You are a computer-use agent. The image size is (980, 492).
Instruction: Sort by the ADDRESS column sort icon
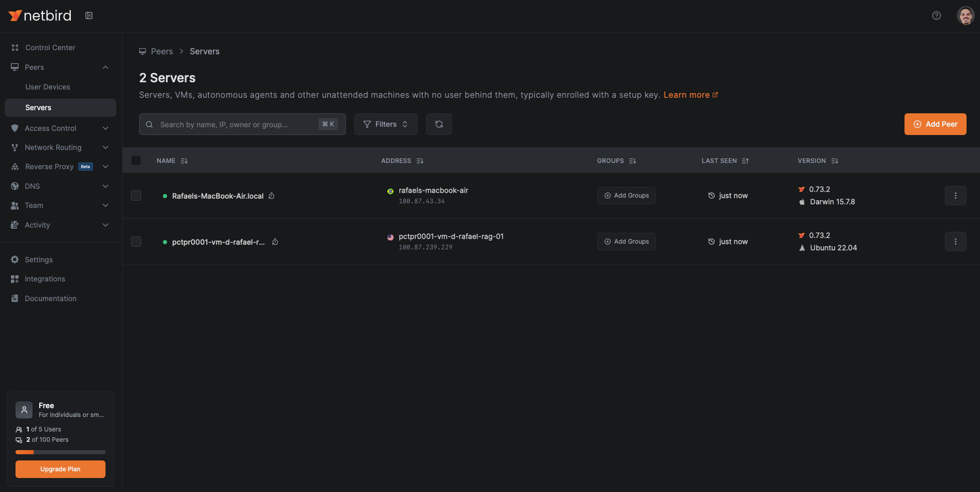(x=420, y=161)
